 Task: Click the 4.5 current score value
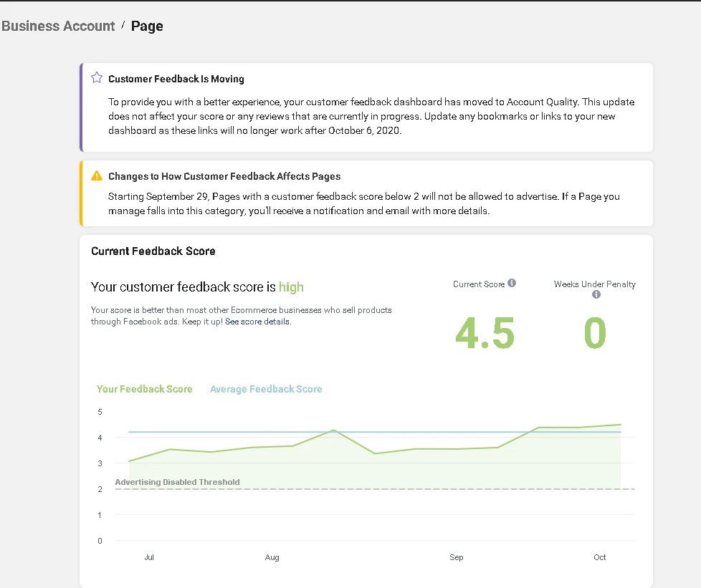(x=485, y=333)
